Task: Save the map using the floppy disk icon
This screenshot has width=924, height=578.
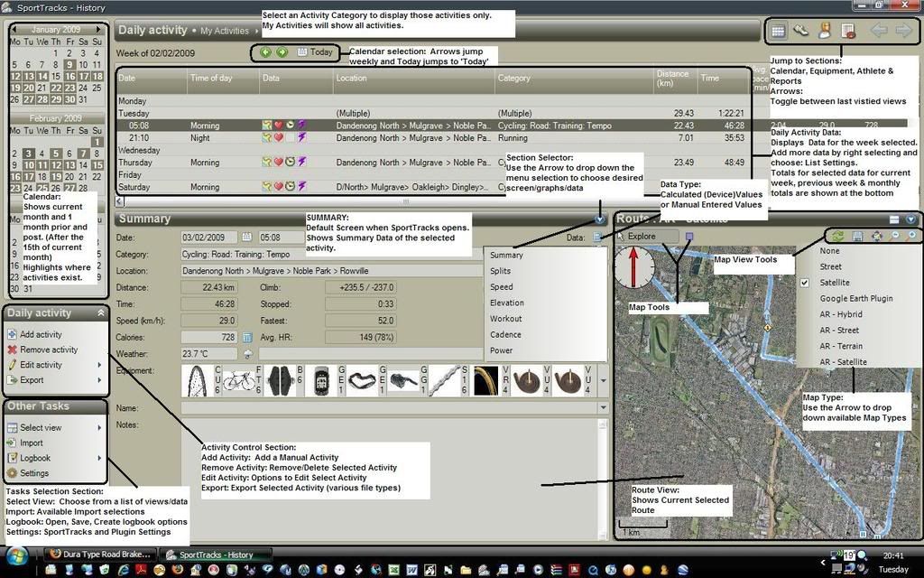Action: click(857, 236)
